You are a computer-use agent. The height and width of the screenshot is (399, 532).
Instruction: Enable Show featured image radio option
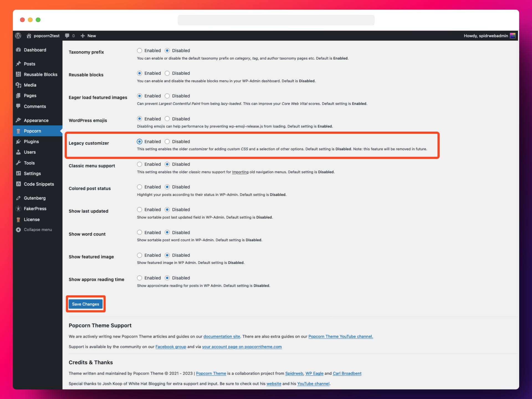tap(139, 255)
